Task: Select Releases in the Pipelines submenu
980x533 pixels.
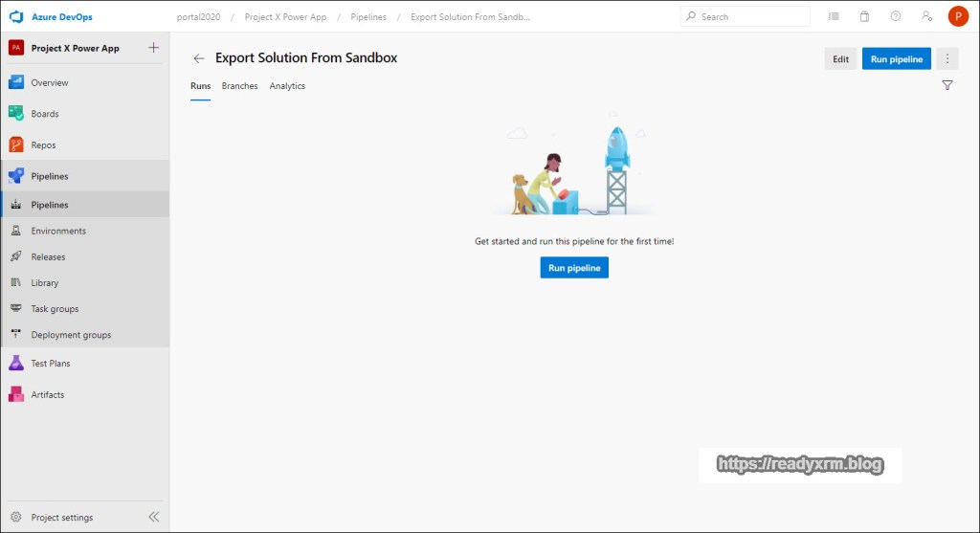Action: pos(48,256)
